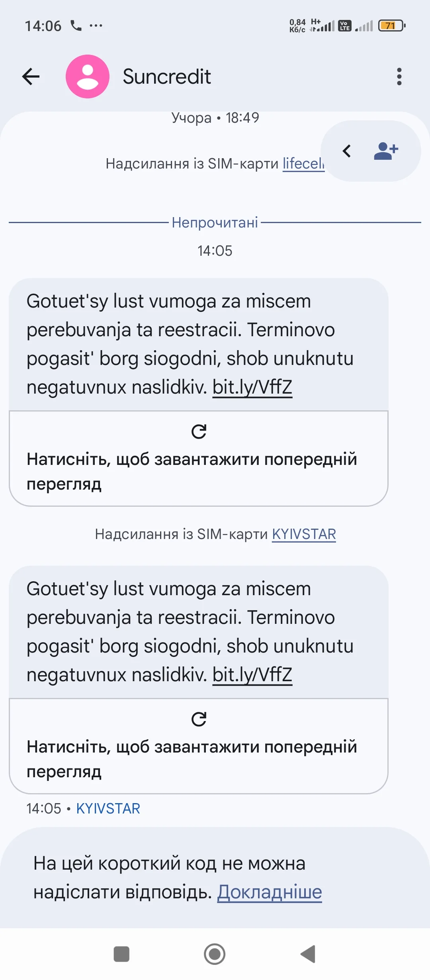The width and height of the screenshot is (430, 980).
Task: Tap reload icon in second preview
Action: coord(199,719)
